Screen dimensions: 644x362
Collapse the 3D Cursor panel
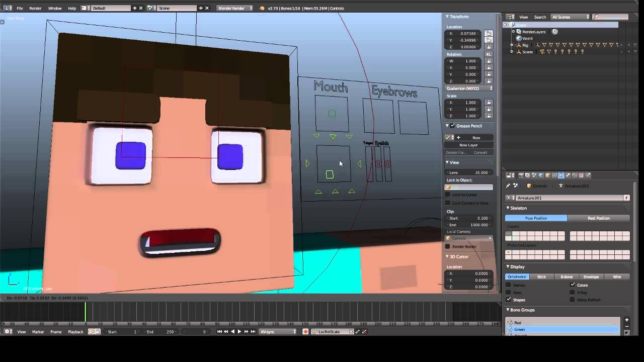click(x=447, y=256)
